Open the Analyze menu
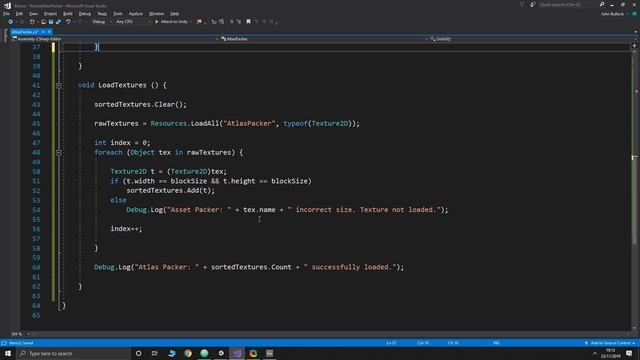 click(136, 14)
